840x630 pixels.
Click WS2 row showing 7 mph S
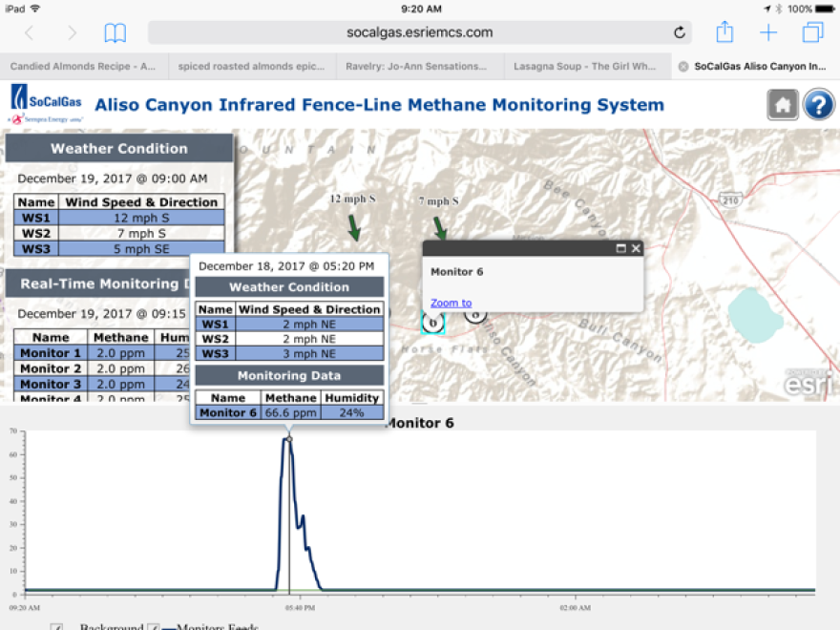119,233
